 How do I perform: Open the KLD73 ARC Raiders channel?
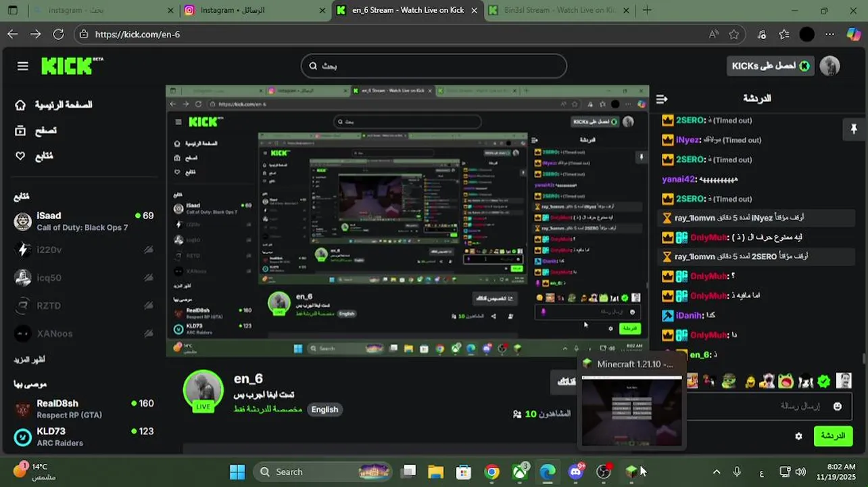coord(84,436)
